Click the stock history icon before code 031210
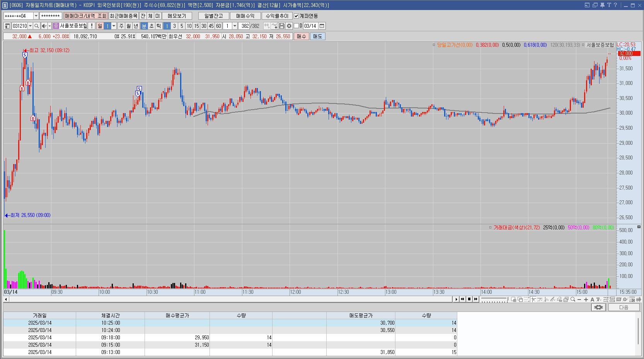Screen dimensions: 644x359 click(x=7, y=26)
